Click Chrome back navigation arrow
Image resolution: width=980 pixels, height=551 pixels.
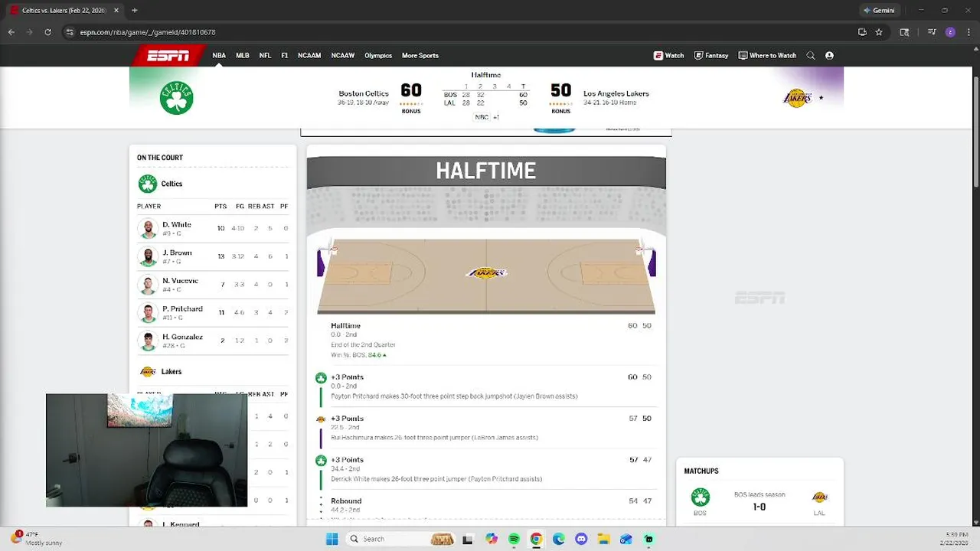point(11,32)
